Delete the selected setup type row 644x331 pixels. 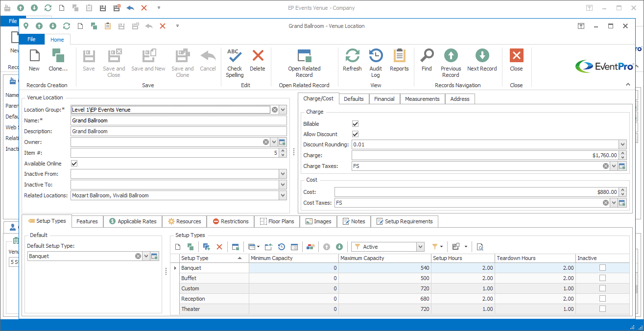[219, 247]
